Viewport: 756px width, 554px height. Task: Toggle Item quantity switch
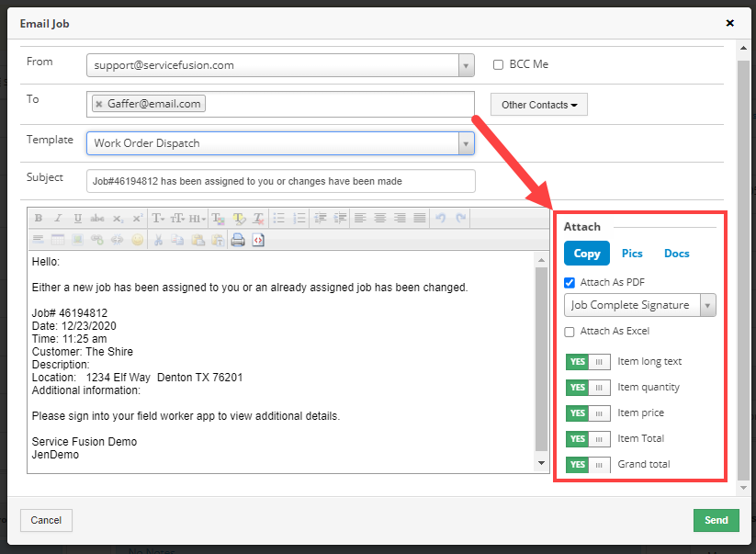tap(588, 387)
